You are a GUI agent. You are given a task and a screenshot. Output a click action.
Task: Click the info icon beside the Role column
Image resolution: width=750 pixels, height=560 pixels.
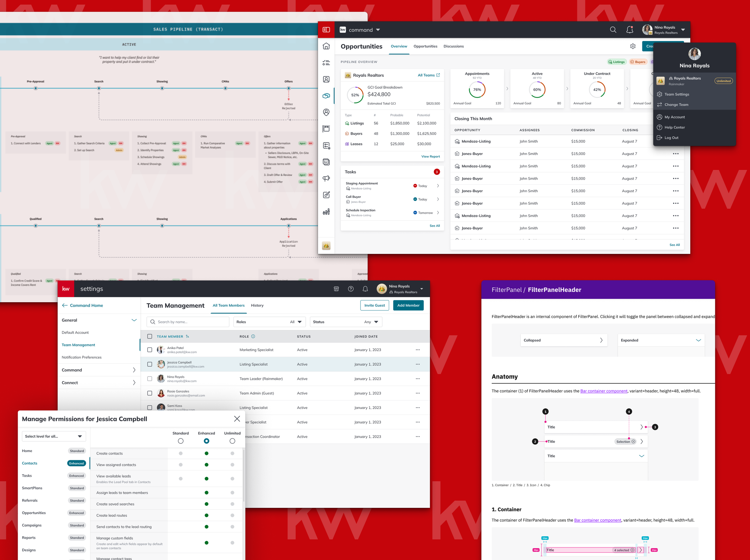[253, 336]
